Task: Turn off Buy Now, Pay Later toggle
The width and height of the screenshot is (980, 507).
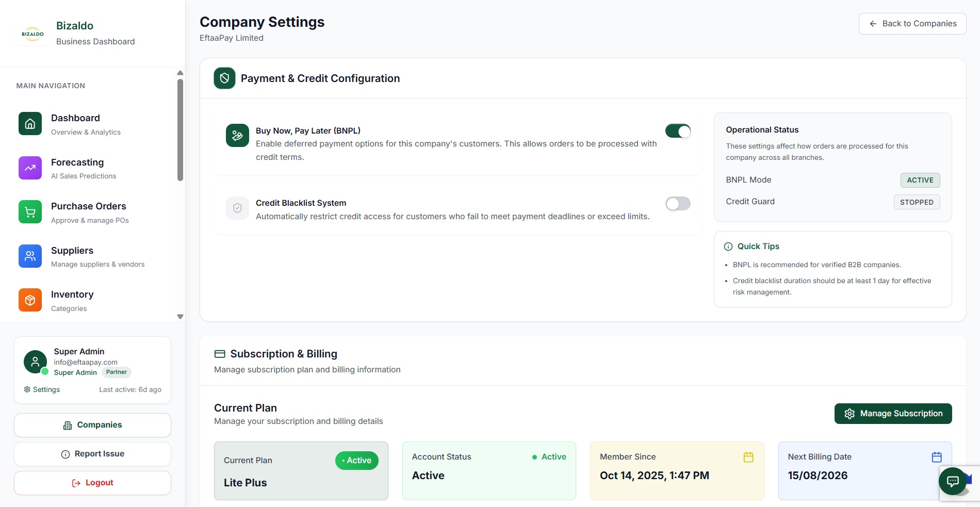Action: [678, 131]
